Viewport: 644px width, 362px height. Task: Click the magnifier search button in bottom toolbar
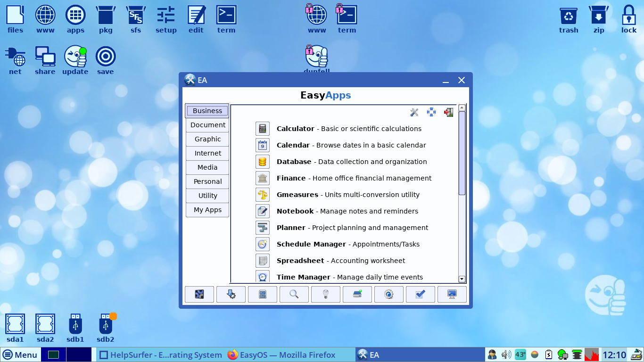[x=294, y=295]
